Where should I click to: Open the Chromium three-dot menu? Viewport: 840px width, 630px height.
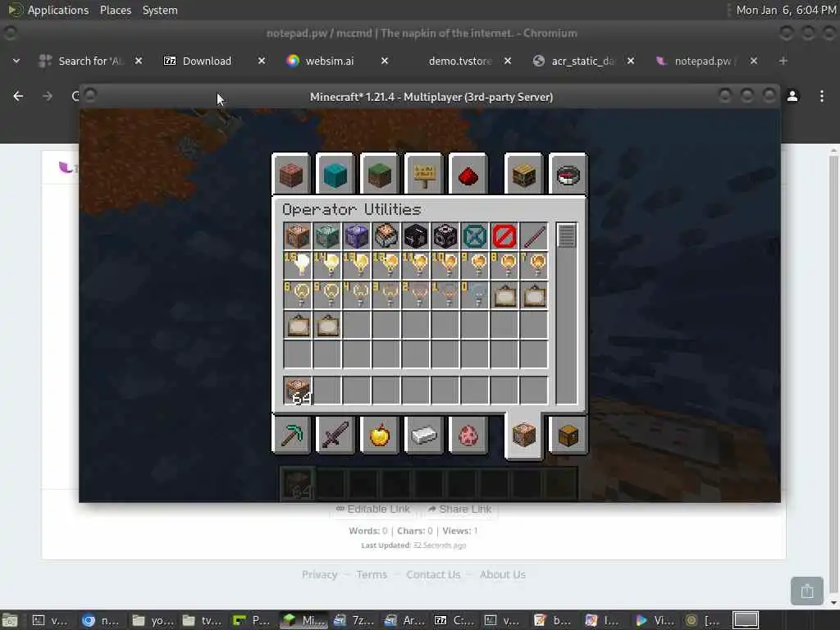tap(821, 96)
